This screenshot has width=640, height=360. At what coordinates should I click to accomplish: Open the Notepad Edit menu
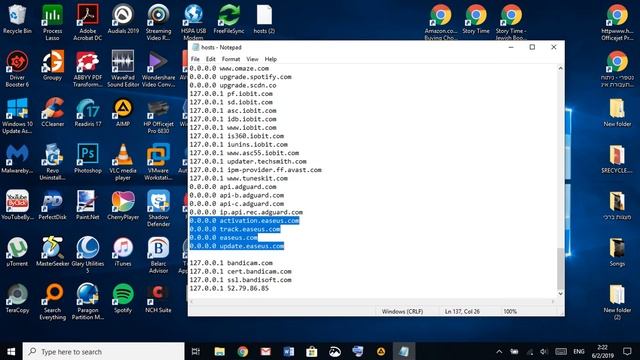[x=211, y=59]
